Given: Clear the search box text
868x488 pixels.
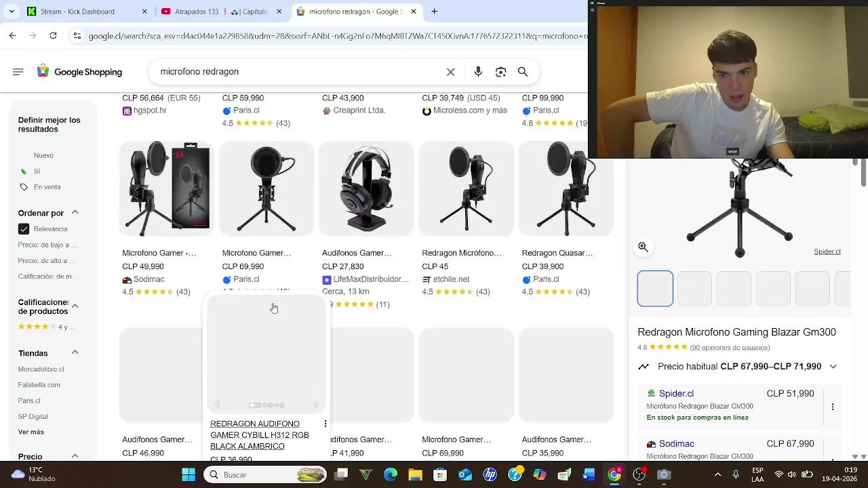Looking at the screenshot, I should [x=450, y=72].
